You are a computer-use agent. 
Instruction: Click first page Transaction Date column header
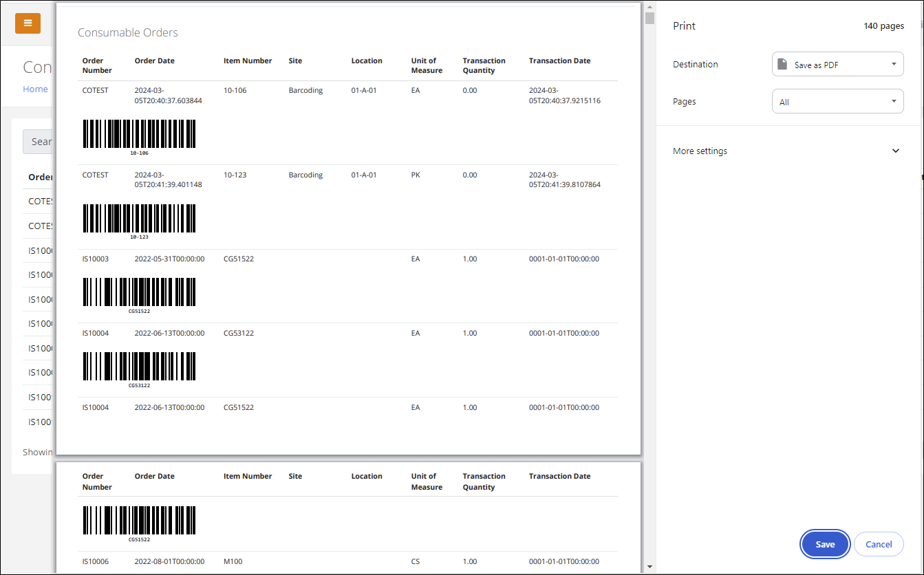pyautogui.click(x=559, y=61)
